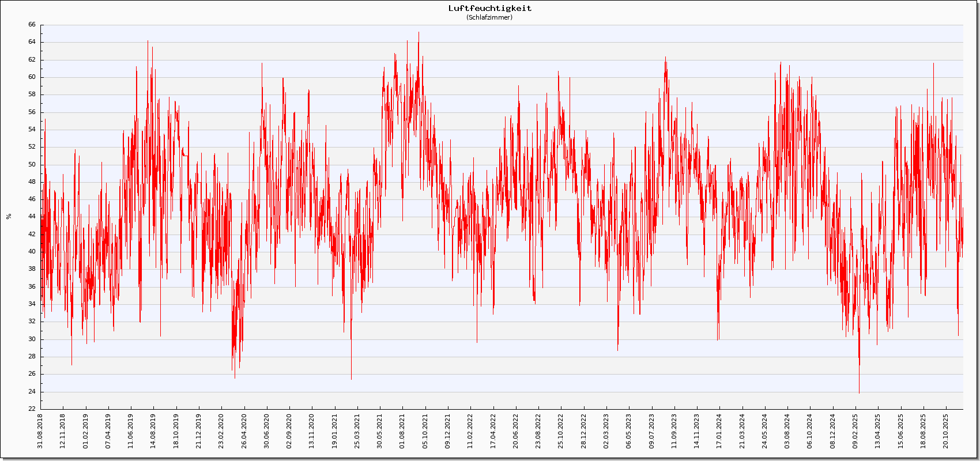Click the lowest dip near 24 percent
Screen dimensions: 980x461
tap(859, 392)
